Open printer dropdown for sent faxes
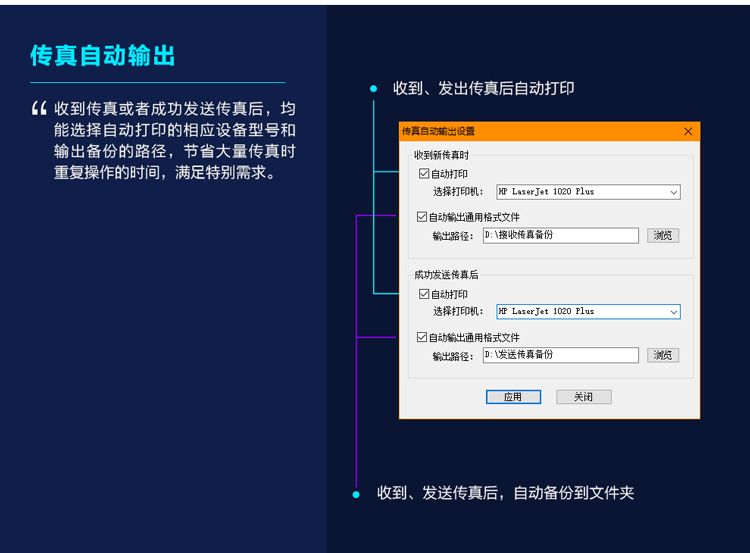Viewport: 750px width, 553px height. [588, 311]
